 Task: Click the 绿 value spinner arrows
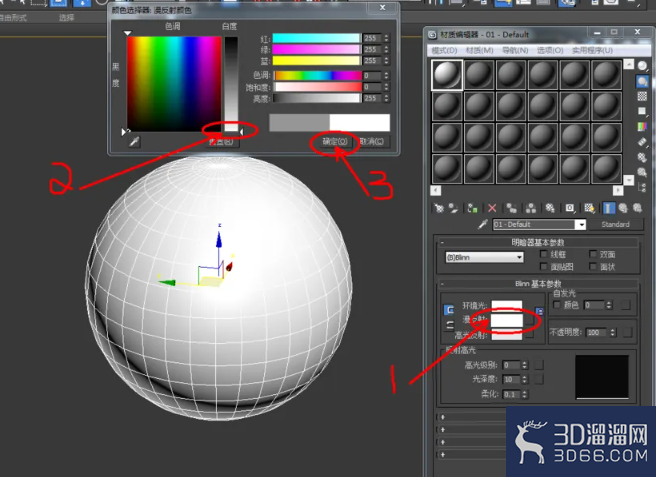386,49
